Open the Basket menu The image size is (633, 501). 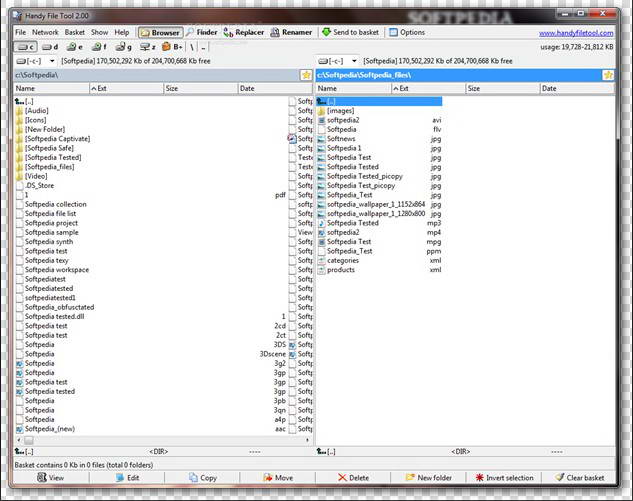coord(76,32)
